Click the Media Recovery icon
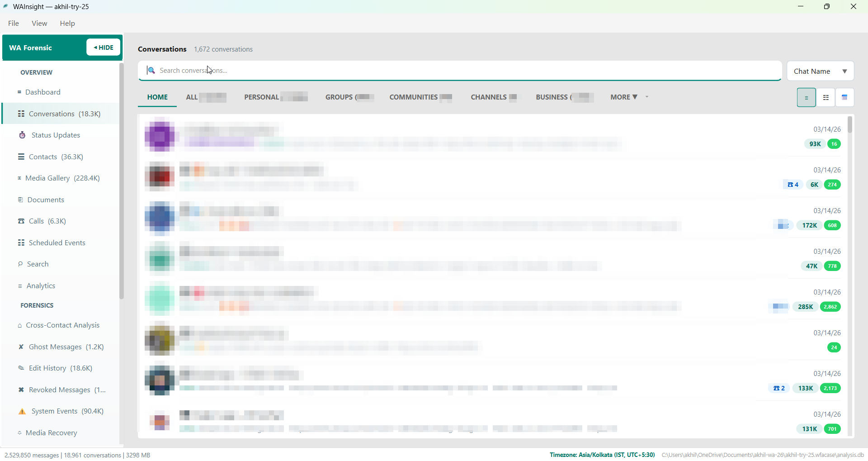The height and width of the screenshot is (461, 868). point(19,433)
